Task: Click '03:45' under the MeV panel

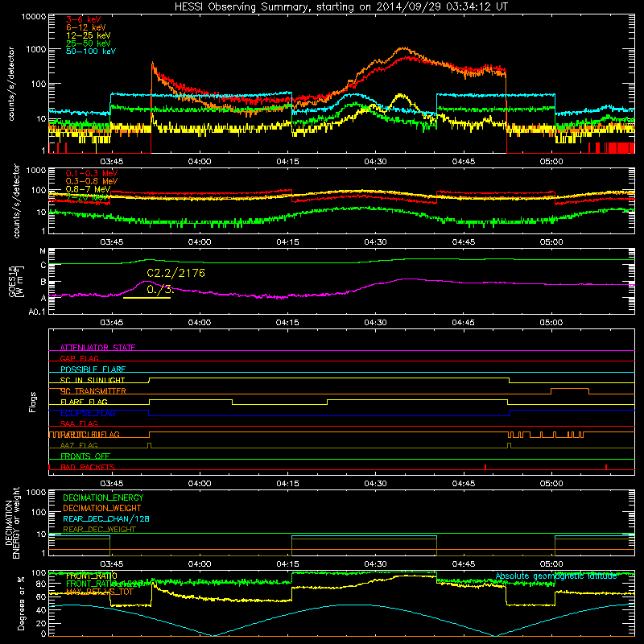Action: tap(112, 242)
